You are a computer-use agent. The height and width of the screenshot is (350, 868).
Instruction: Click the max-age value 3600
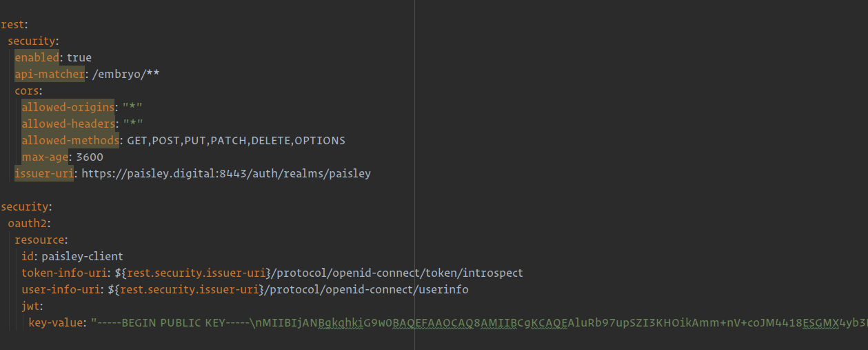tap(90, 157)
